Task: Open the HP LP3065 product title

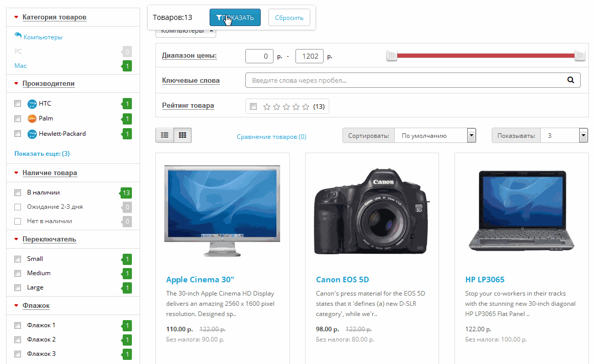Action: tap(485, 280)
